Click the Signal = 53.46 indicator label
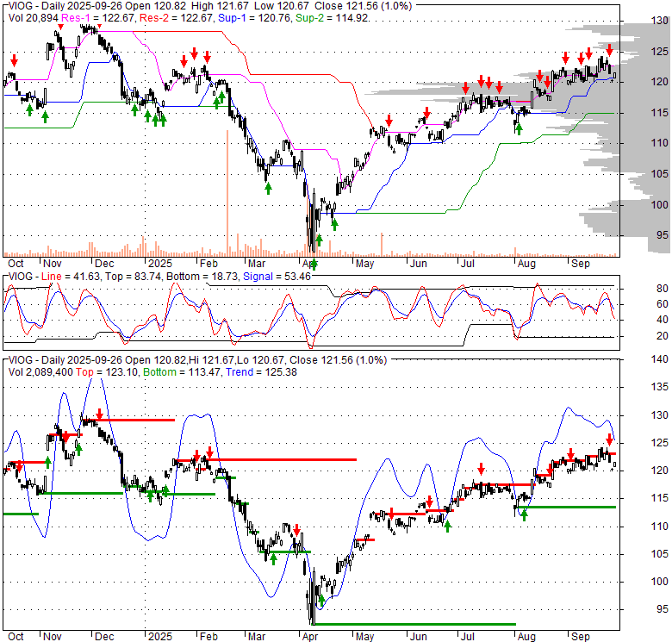Viewport: 672px width, 642px height. [277, 277]
